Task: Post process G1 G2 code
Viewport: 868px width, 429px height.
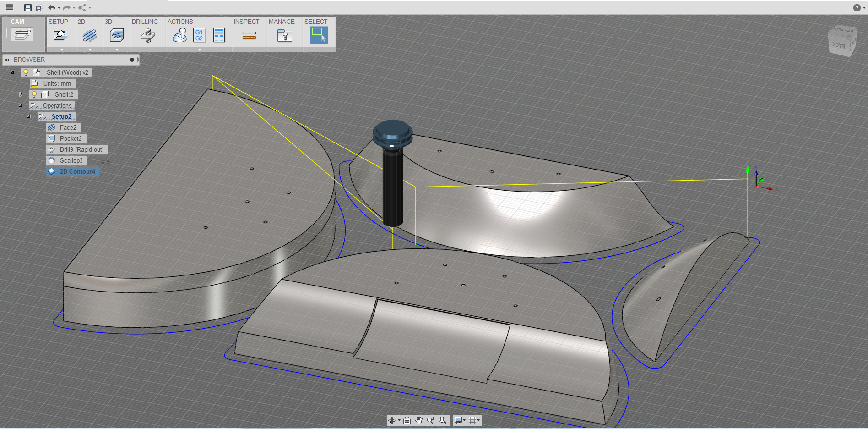Action: (x=199, y=35)
